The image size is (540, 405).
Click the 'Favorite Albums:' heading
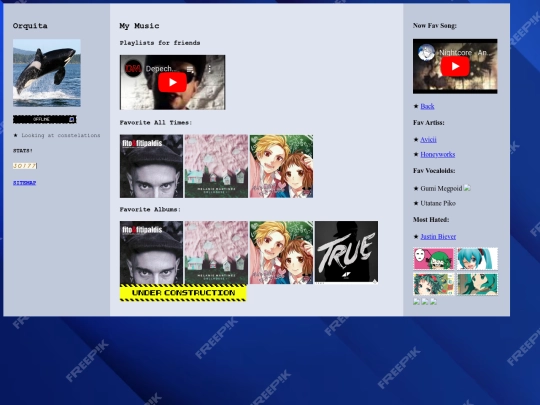coord(150,209)
